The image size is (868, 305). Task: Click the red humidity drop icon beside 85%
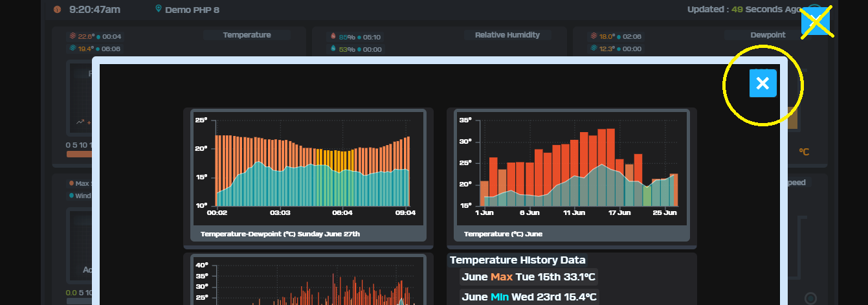coord(333,37)
